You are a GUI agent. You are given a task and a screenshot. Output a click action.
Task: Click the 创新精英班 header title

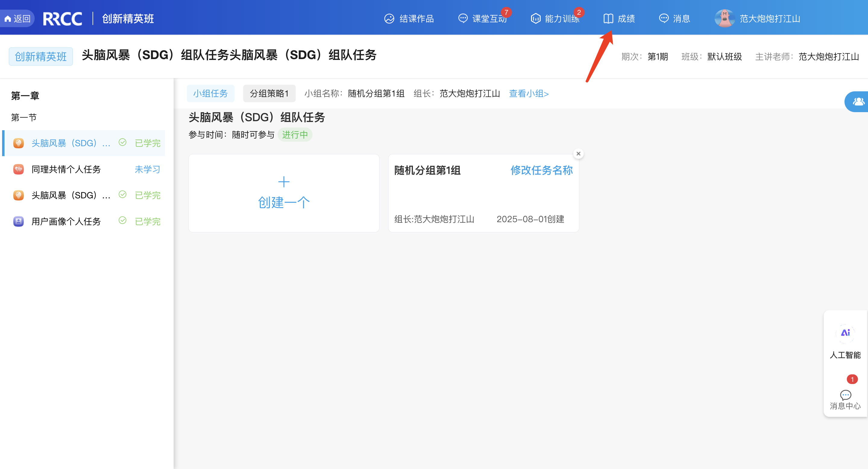coord(128,18)
